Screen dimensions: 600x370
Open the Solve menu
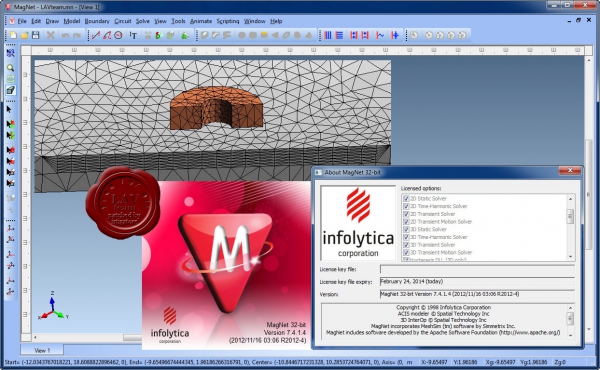coord(142,21)
